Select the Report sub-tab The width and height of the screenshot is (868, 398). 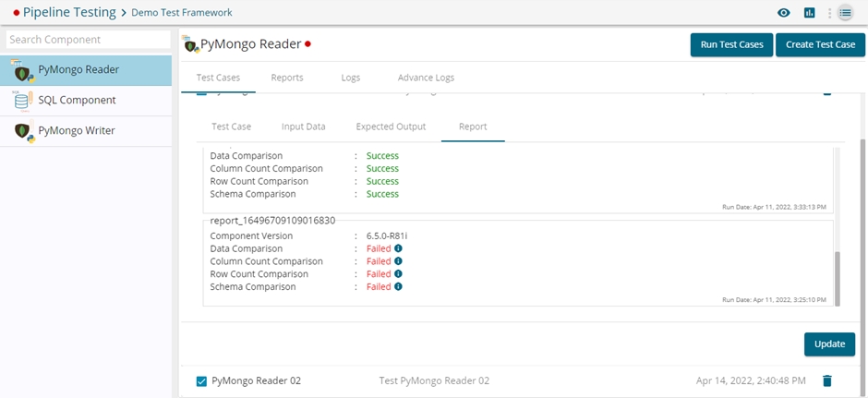pyautogui.click(x=473, y=127)
